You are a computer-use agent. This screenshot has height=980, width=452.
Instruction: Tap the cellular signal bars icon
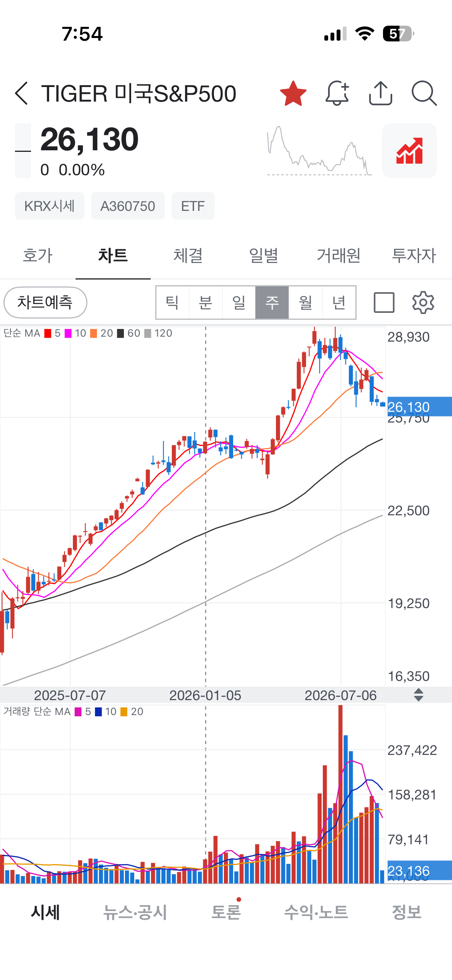(x=335, y=34)
